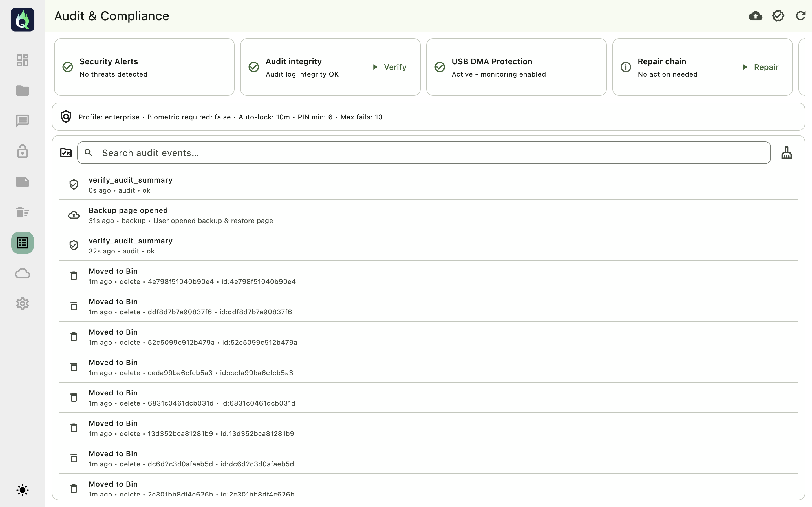812x507 pixels.
Task: Open the Security Alerts card
Action: point(144,67)
